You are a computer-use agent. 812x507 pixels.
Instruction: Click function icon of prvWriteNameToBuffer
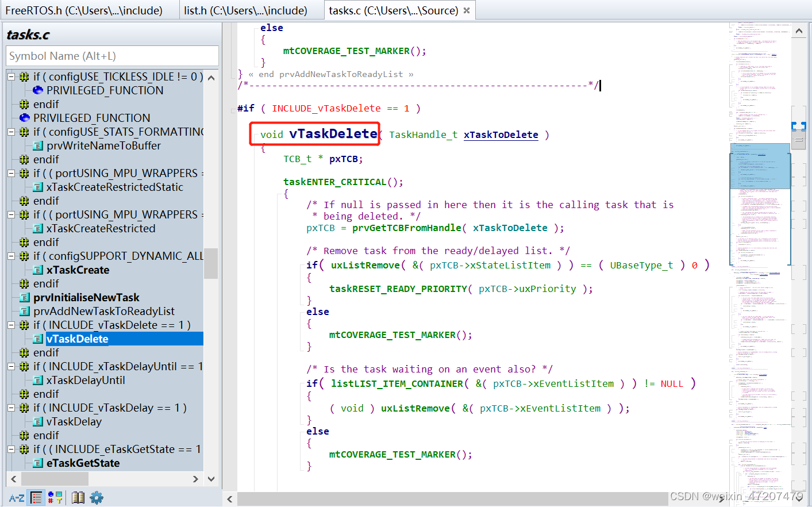[x=38, y=145]
